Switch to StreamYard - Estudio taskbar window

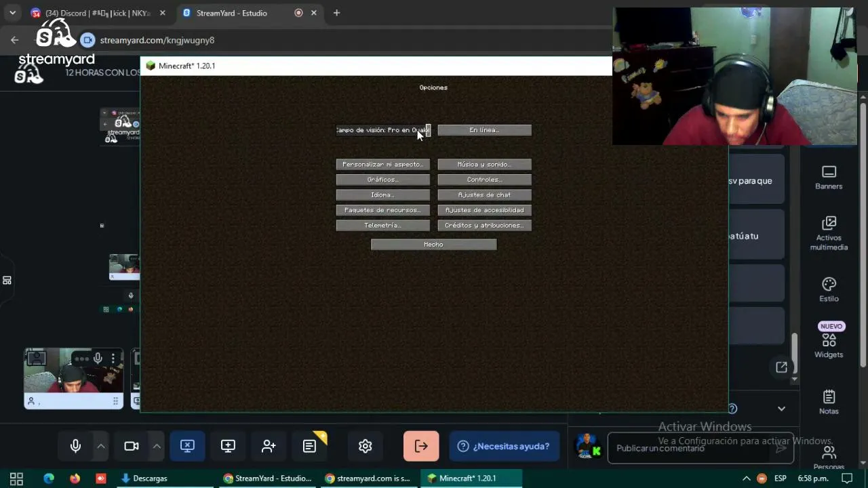pos(268,479)
